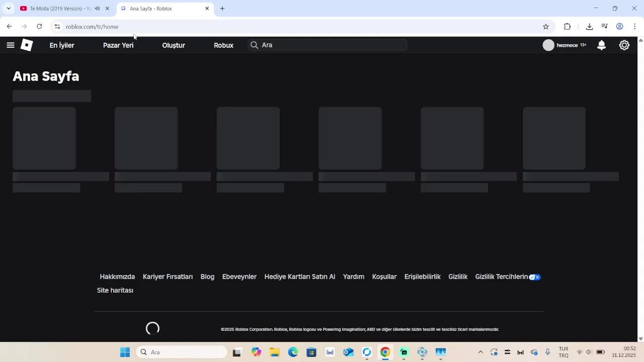Click the Windows Start button
Screen dimensions: 644x362
click(125, 352)
